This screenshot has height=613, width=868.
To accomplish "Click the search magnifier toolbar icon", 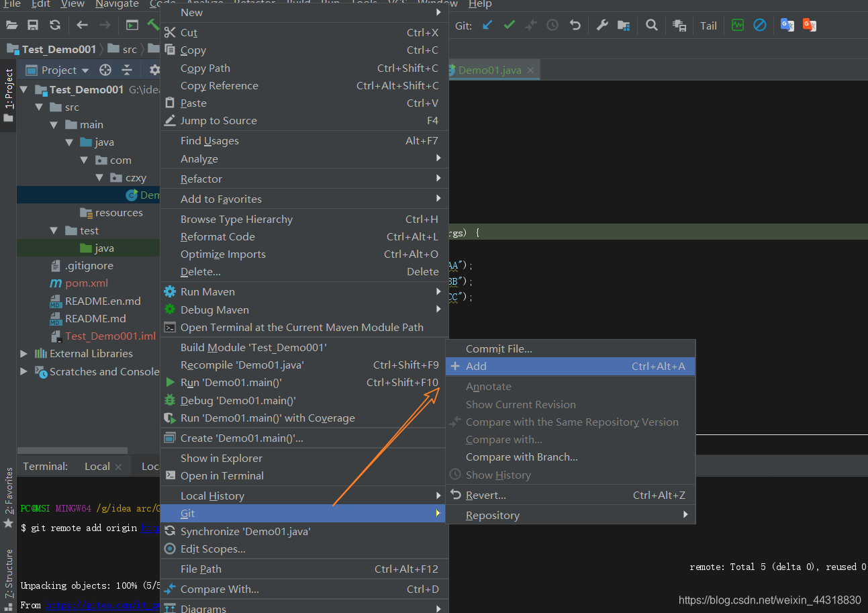I will [651, 26].
